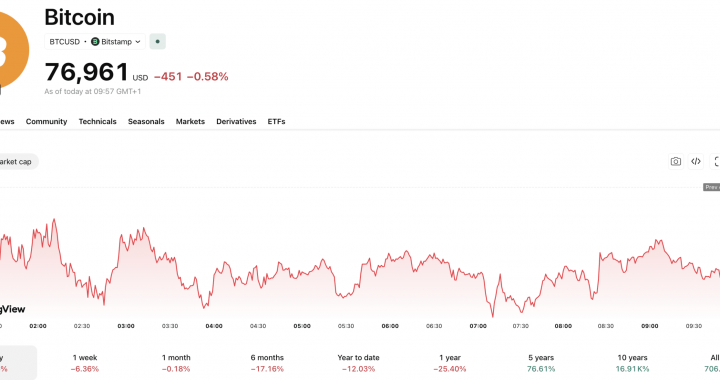This screenshot has height=380, width=720.
Task: Open the Seasonals tab
Action: coord(146,122)
